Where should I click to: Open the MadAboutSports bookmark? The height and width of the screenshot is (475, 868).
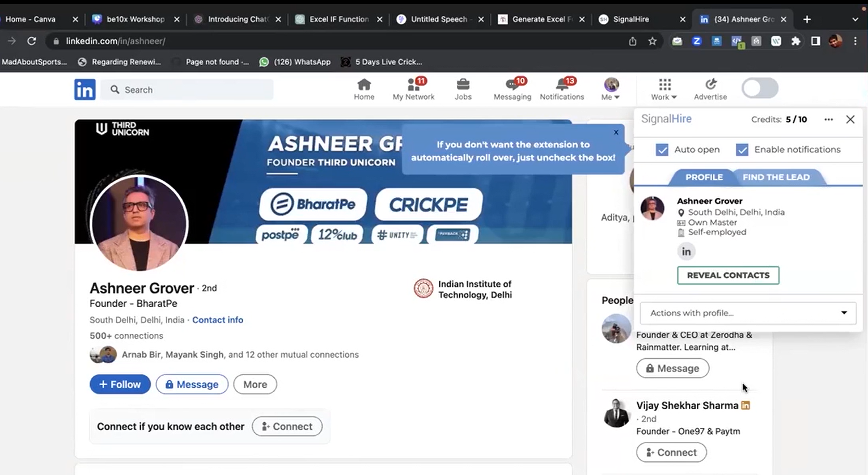(34, 62)
